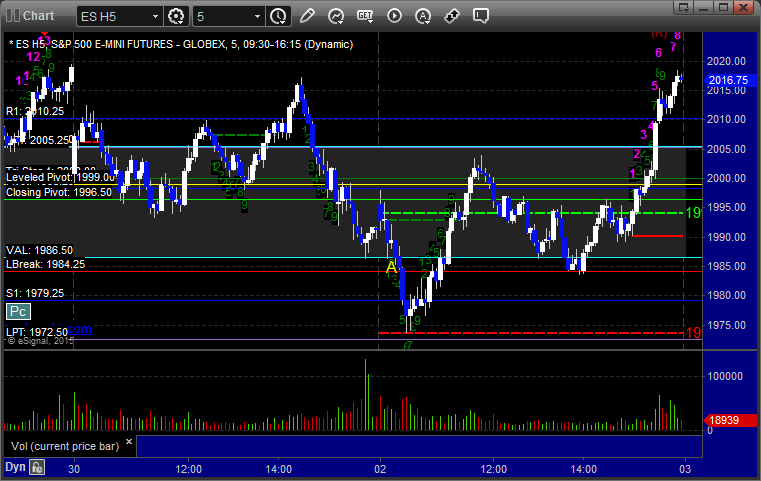Click the date label 03 on axis
The height and width of the screenshot is (481, 761).
click(x=684, y=469)
